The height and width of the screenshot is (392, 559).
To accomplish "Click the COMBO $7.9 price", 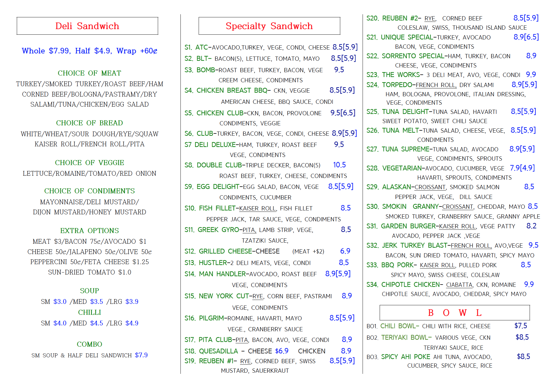I will click(x=141, y=355).
